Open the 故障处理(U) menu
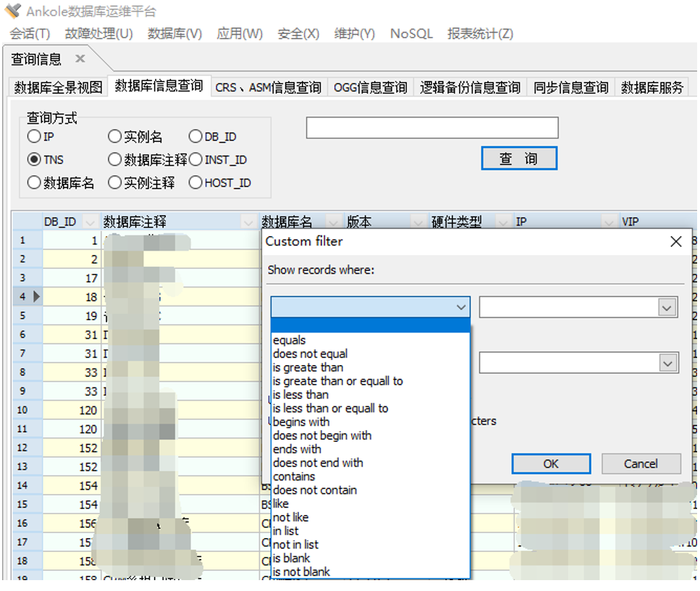This screenshot has width=700, height=591. [98, 34]
